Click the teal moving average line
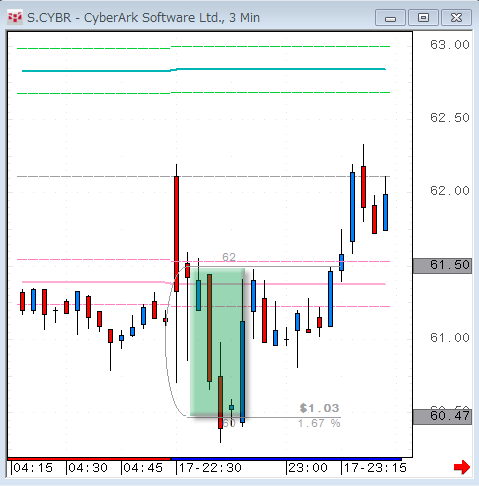The width and height of the screenshot is (479, 486). [204, 70]
